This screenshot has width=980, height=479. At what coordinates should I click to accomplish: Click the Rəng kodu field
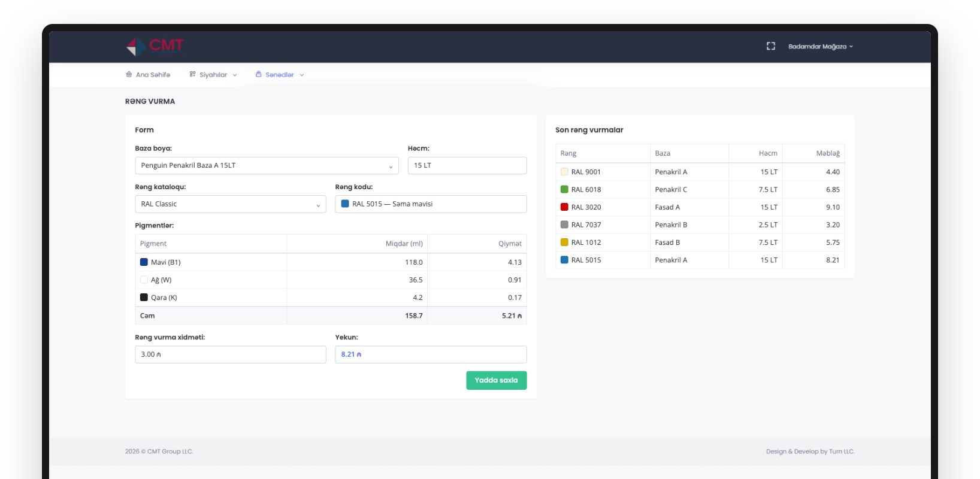click(431, 204)
